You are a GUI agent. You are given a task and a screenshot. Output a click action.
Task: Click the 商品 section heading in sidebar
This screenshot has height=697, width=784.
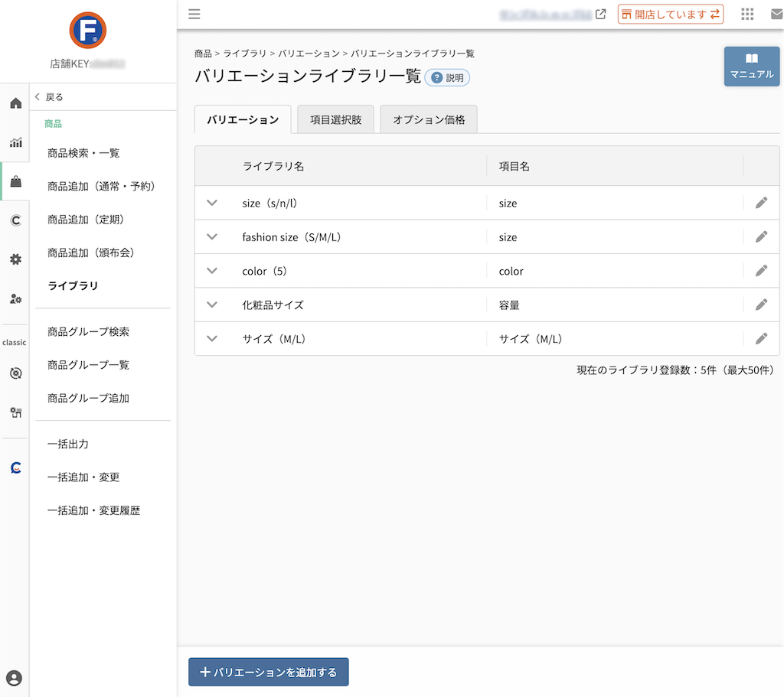[x=53, y=124]
